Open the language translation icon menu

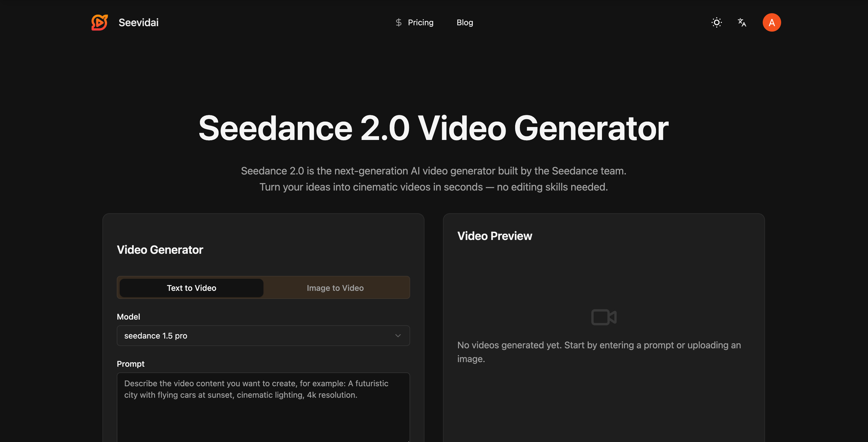[x=742, y=22]
